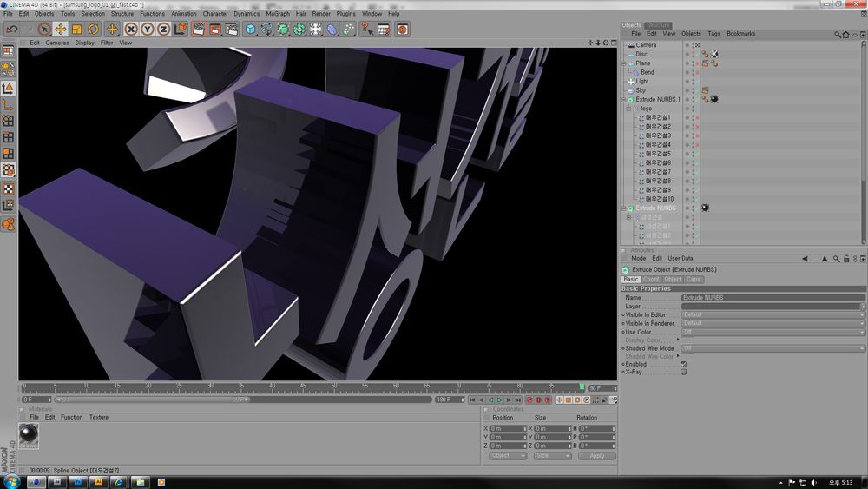Image resolution: width=868 pixels, height=489 pixels.
Task: Click the home icon in Object Manager
Action: click(845, 35)
